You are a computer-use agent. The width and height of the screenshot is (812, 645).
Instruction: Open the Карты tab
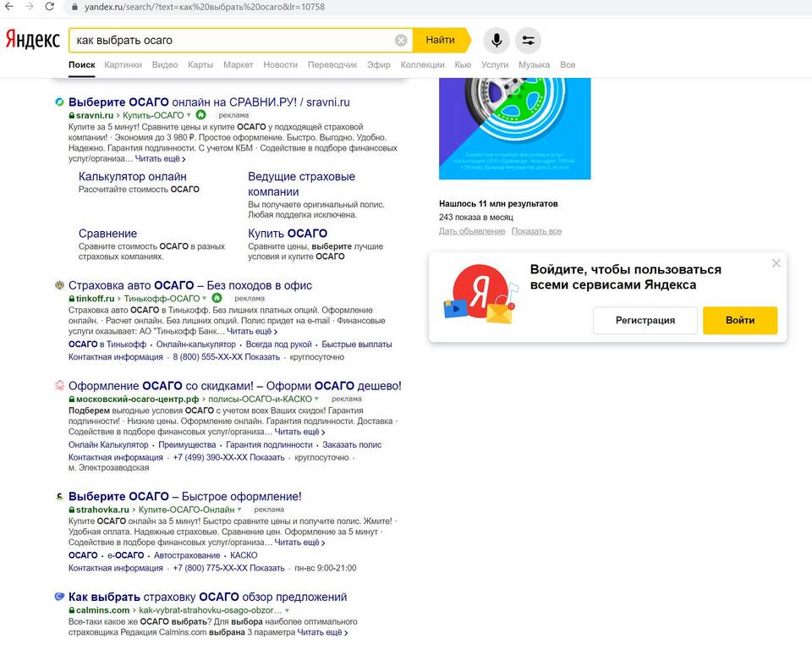coord(200,65)
